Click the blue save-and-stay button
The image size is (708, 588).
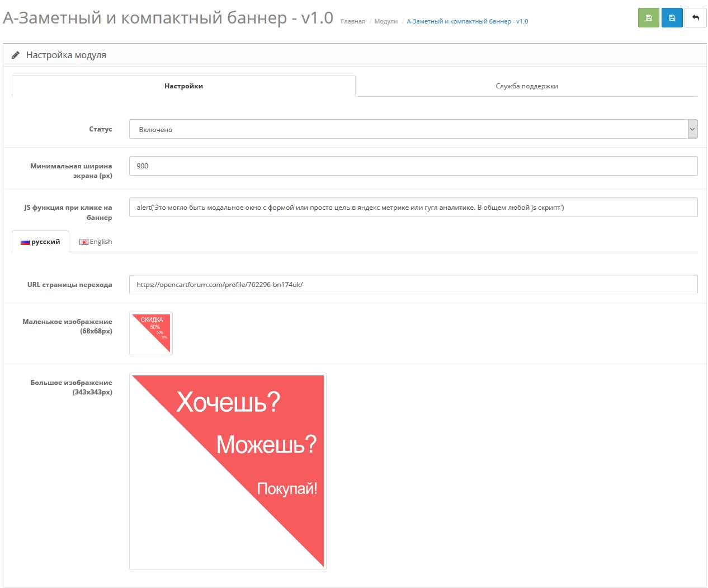coord(672,18)
